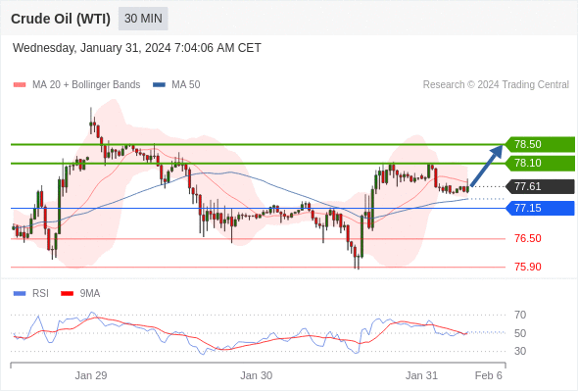The image size is (578, 392).
Task: Click the 78.10 resistance price tag
Action: click(x=540, y=163)
